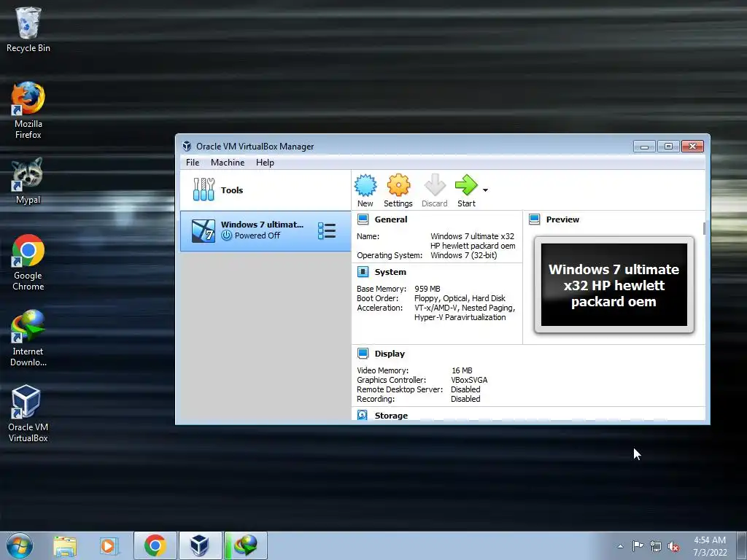Select the Oracle VM VirtualBox desktop icon
Viewport: 747px width, 560px height.
tap(28, 414)
